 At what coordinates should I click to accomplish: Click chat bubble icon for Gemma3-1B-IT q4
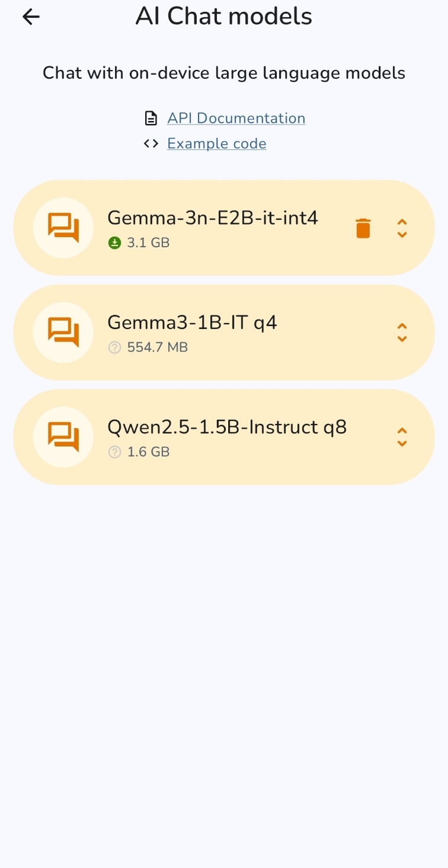(x=63, y=332)
